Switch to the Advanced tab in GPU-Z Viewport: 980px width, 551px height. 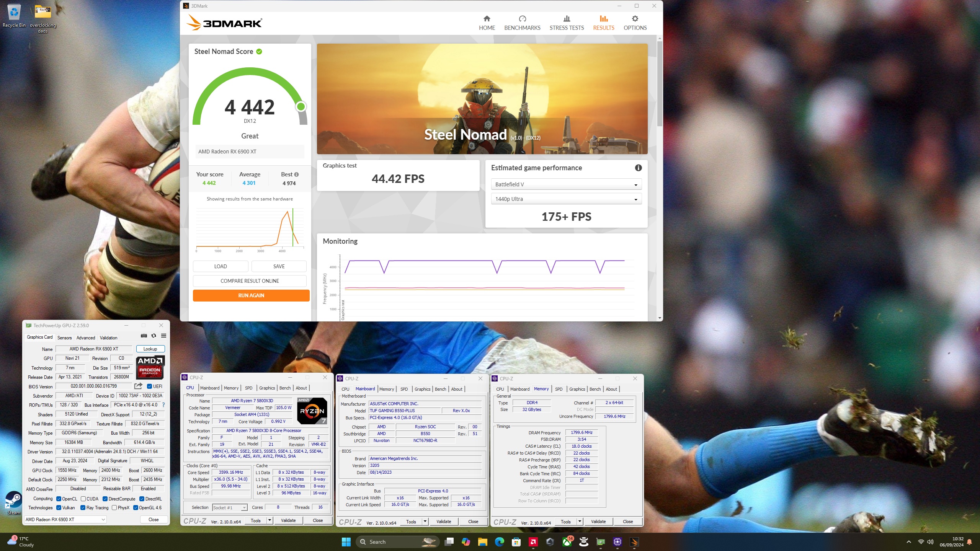tap(86, 337)
